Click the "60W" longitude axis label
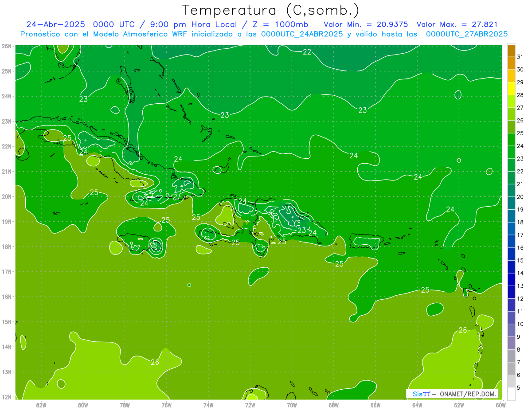 click(x=501, y=405)
